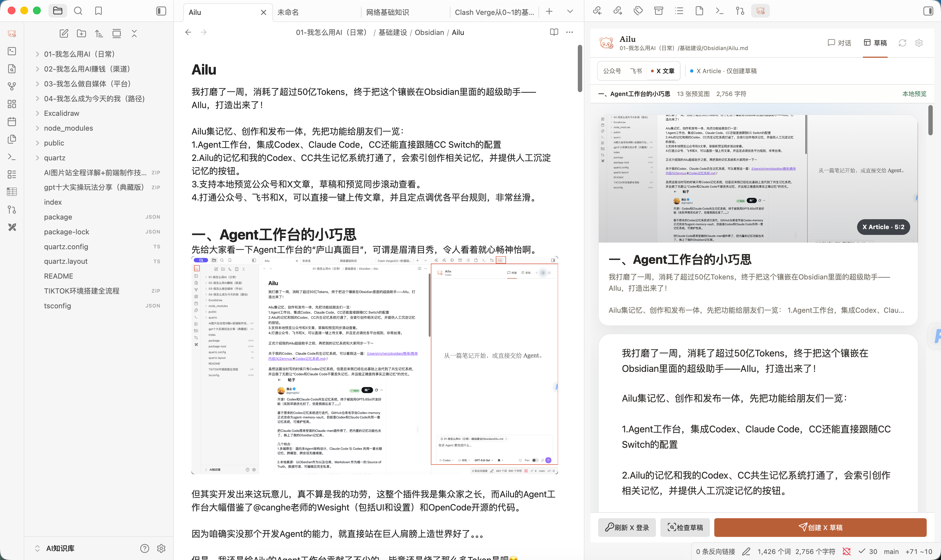Viewport: 941px width, 560px height.
Task: Open help from the vault footer
Action: [x=144, y=548]
